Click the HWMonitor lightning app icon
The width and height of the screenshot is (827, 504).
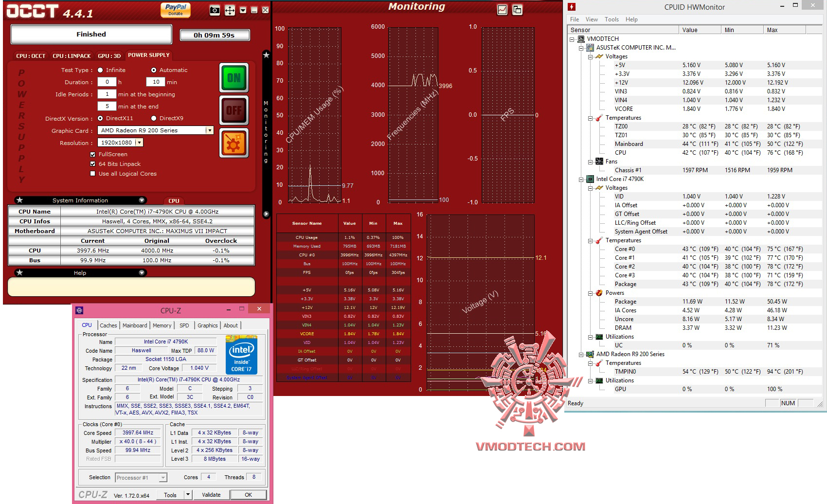click(572, 7)
